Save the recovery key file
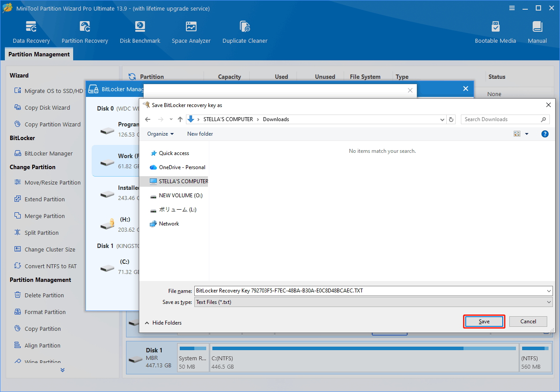Viewport: 560px width, 392px height. click(484, 322)
